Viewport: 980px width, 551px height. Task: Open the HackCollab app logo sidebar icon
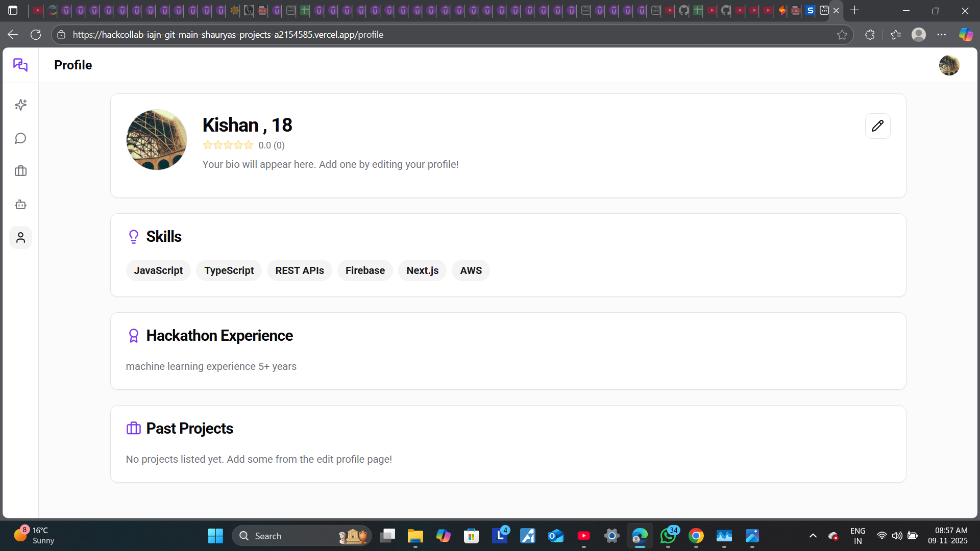(x=20, y=65)
